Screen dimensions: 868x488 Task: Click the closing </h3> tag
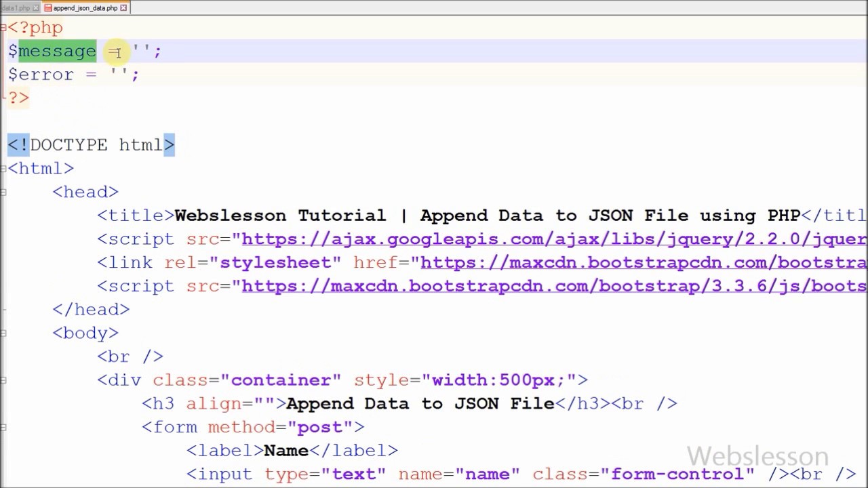pyautogui.click(x=583, y=404)
